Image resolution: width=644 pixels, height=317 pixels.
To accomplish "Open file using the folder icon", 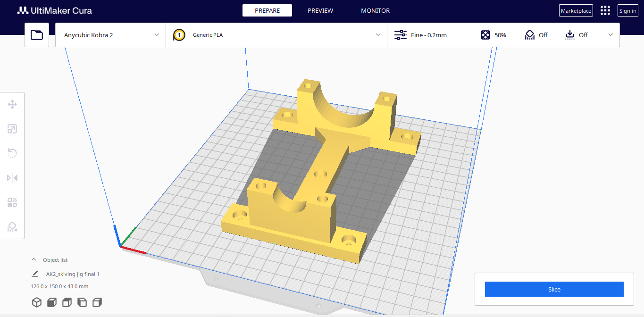I will (37, 35).
